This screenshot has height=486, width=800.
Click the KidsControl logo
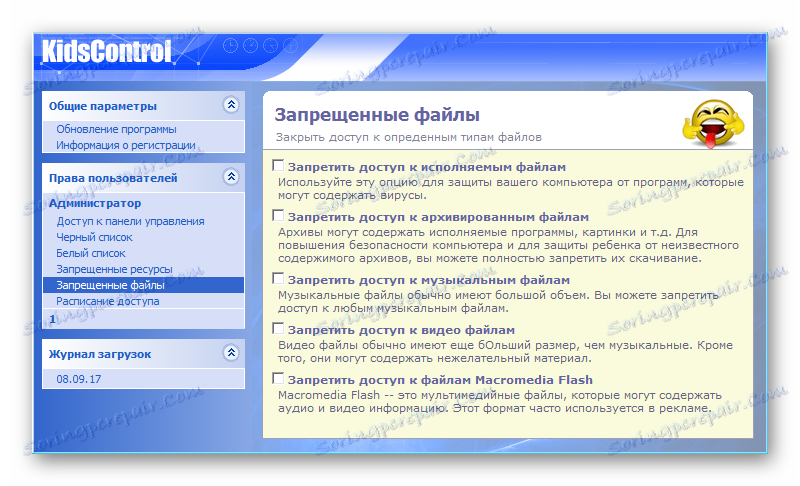click(106, 52)
